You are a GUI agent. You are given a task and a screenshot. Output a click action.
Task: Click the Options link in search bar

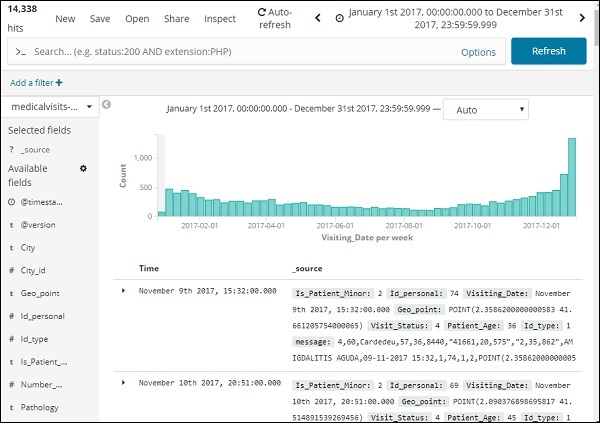[x=478, y=52]
